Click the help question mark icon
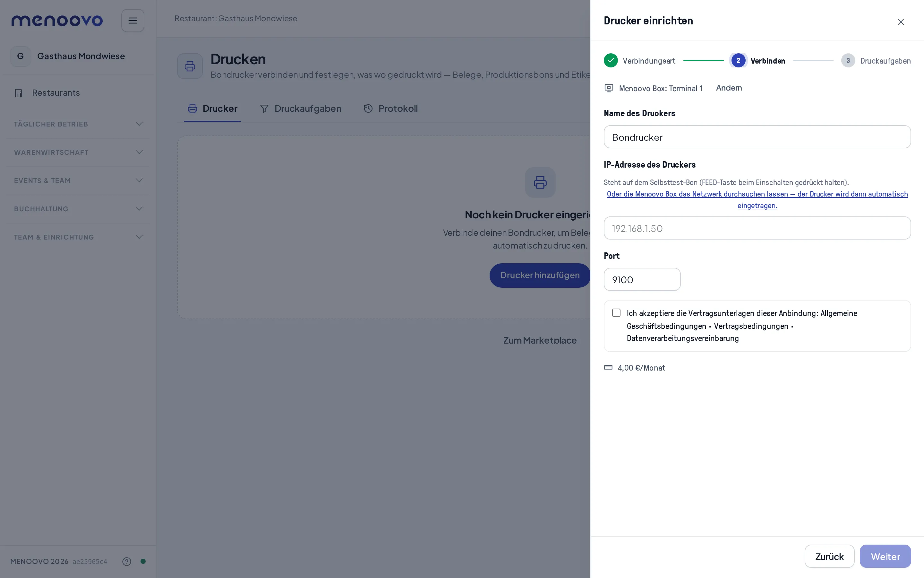 coord(127,561)
